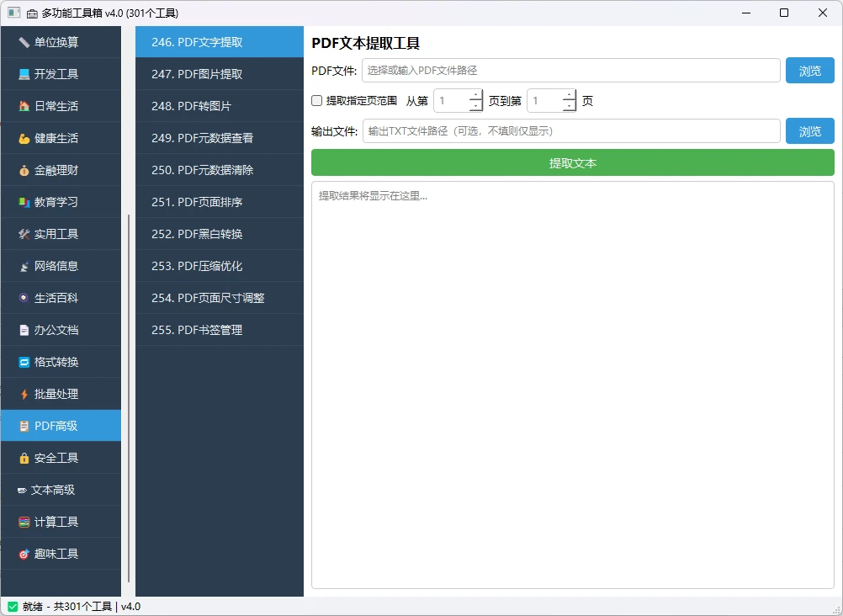Image resolution: width=843 pixels, height=616 pixels.
Task: Open the 办公文档 document icon category
Action: pos(24,331)
